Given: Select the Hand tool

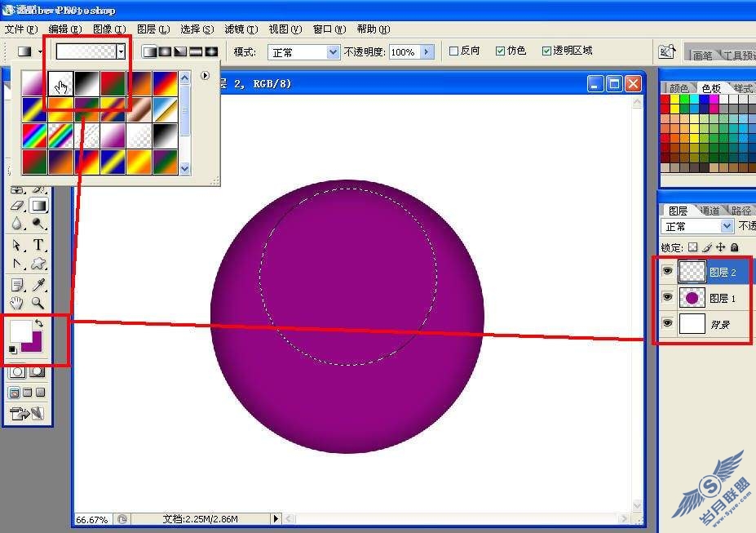Looking at the screenshot, I should [x=17, y=303].
